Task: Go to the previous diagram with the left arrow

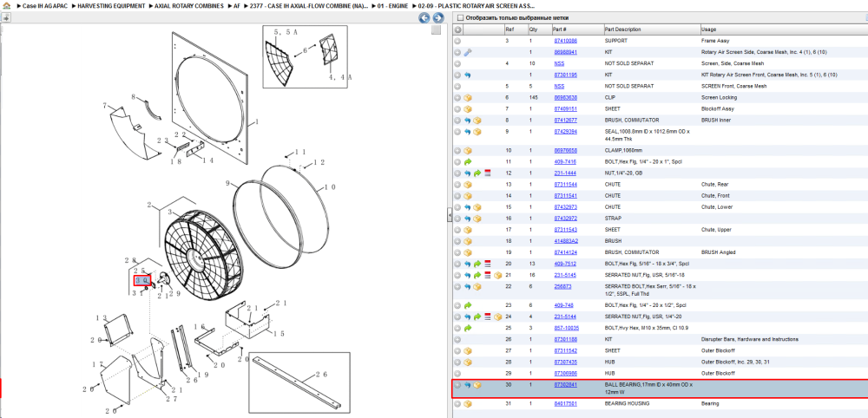Action: [424, 18]
